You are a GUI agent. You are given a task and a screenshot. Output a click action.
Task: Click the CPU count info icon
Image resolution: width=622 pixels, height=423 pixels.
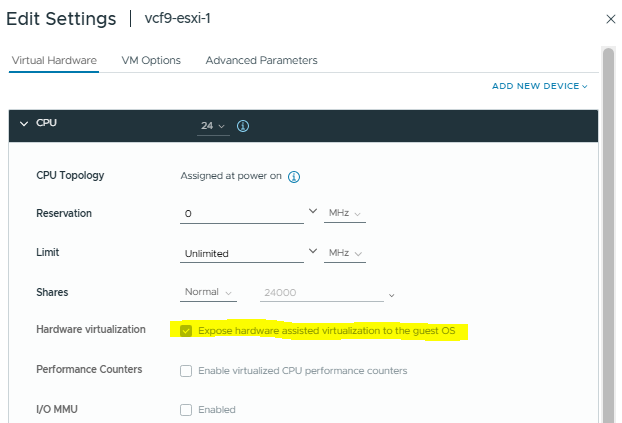tap(243, 127)
